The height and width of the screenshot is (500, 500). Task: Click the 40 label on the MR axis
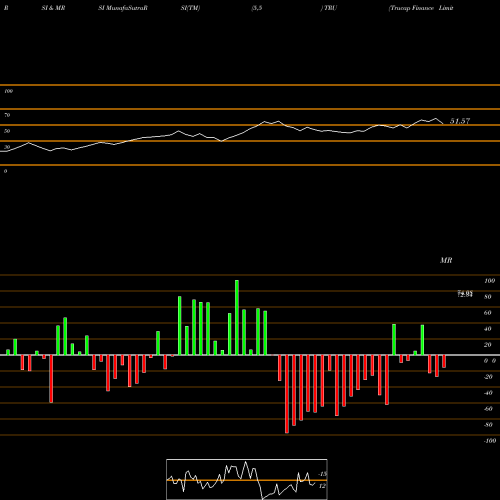point(488,329)
